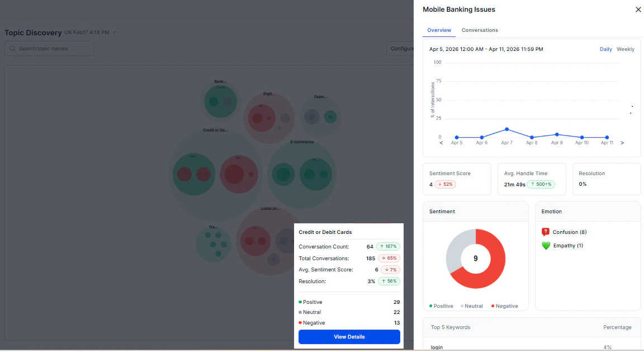Click the Confusion emotion icon in Emotion panel
The height and width of the screenshot is (352, 644).
546,231
